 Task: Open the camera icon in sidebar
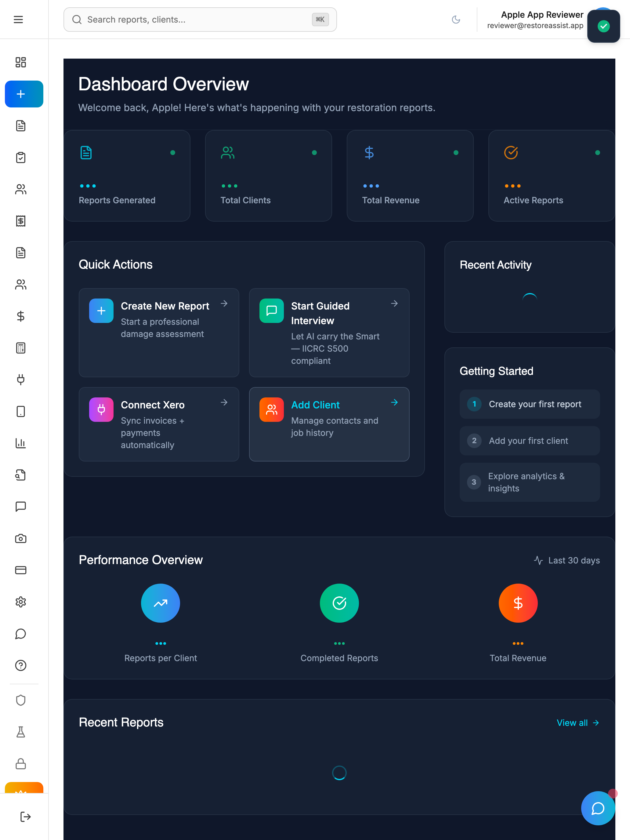click(x=20, y=538)
